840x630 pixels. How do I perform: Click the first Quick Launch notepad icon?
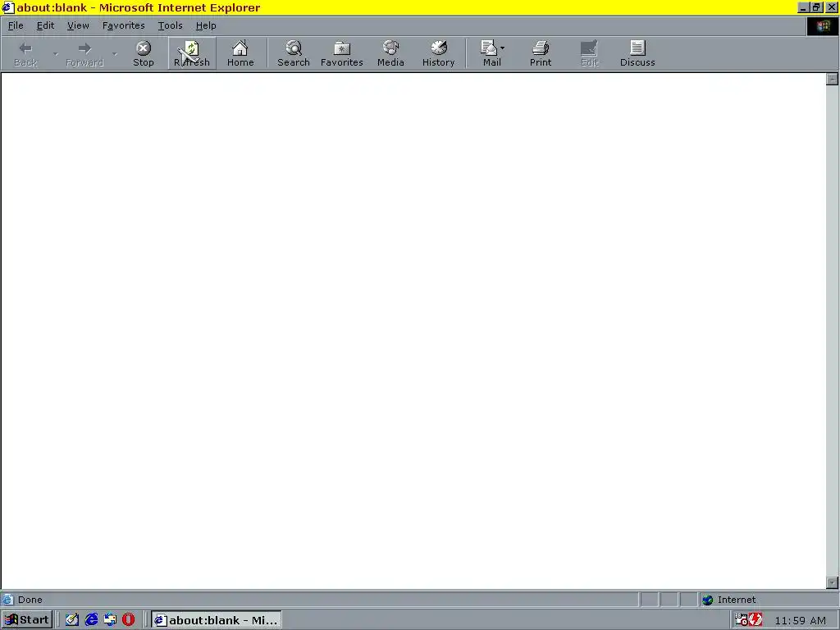[x=72, y=620]
